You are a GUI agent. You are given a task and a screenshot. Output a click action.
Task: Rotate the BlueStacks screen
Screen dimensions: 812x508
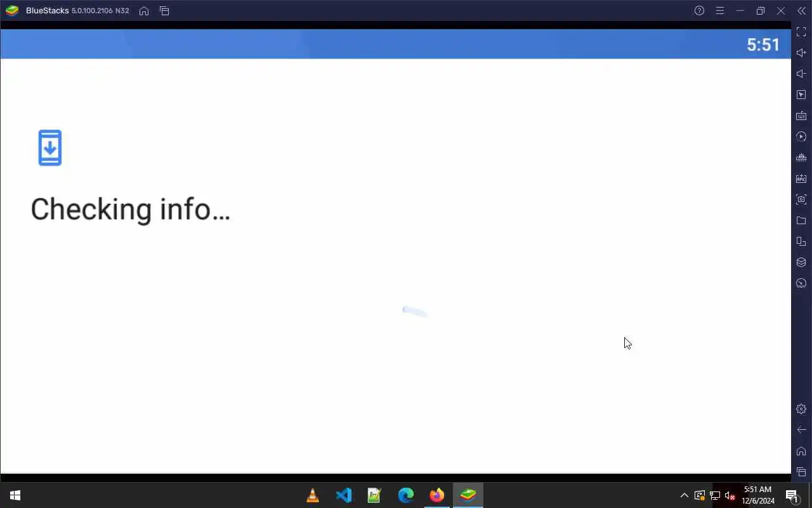(x=801, y=241)
